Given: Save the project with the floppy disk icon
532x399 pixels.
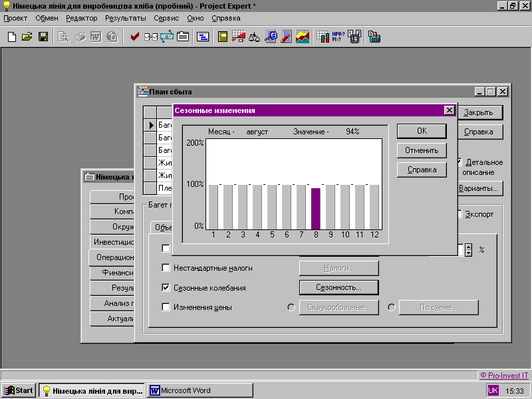Looking at the screenshot, I should [x=43, y=37].
